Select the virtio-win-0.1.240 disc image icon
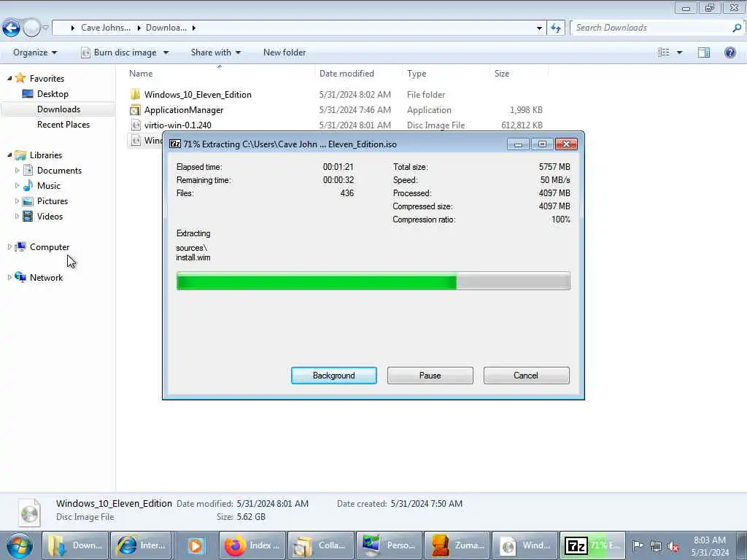747x560 pixels. [136, 125]
